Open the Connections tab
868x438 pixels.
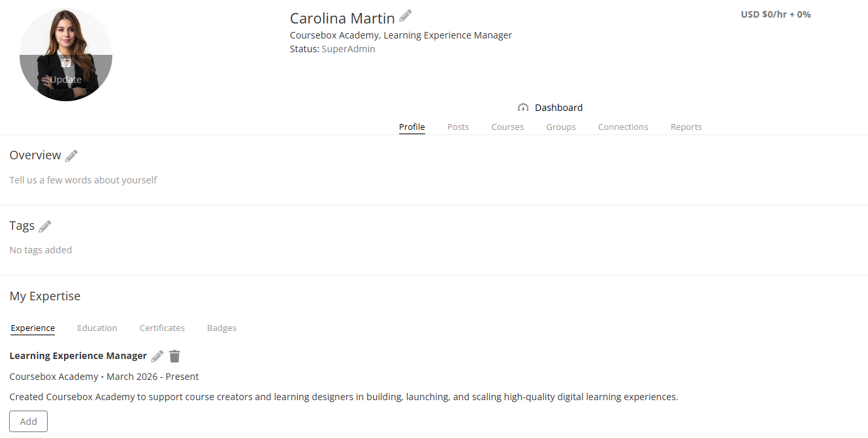[x=623, y=127]
